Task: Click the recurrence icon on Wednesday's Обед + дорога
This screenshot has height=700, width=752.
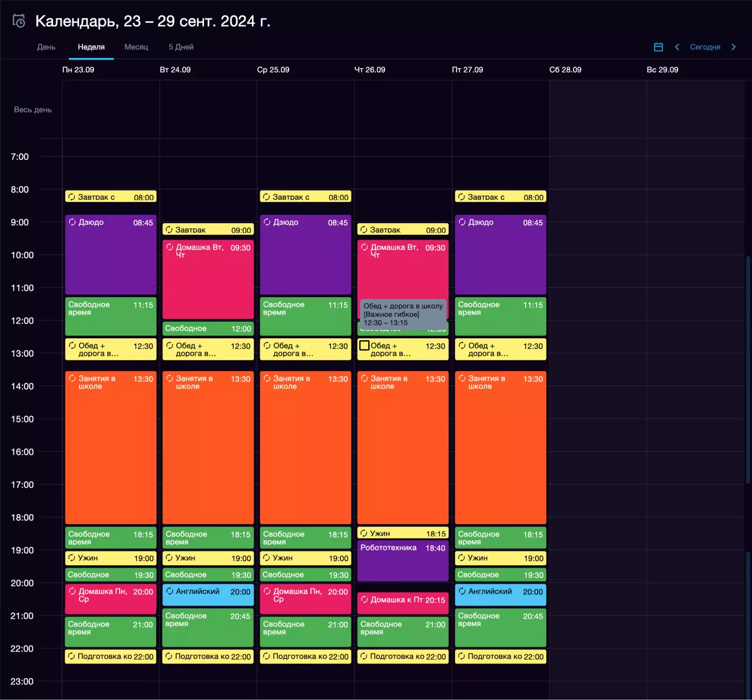Action: pos(267,346)
